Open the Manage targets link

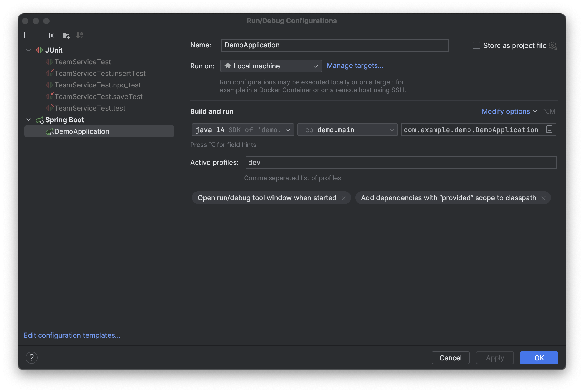355,66
